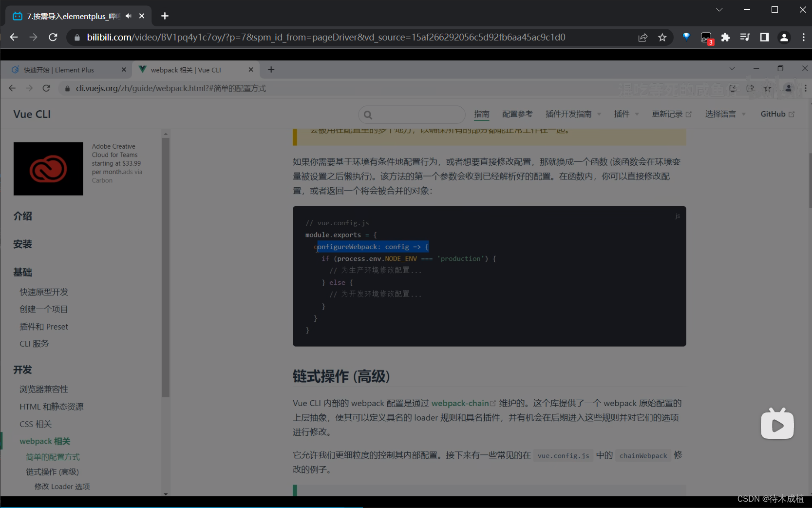Refresh the Vue CLI docs page
This screenshot has height=508, width=812.
(46, 88)
